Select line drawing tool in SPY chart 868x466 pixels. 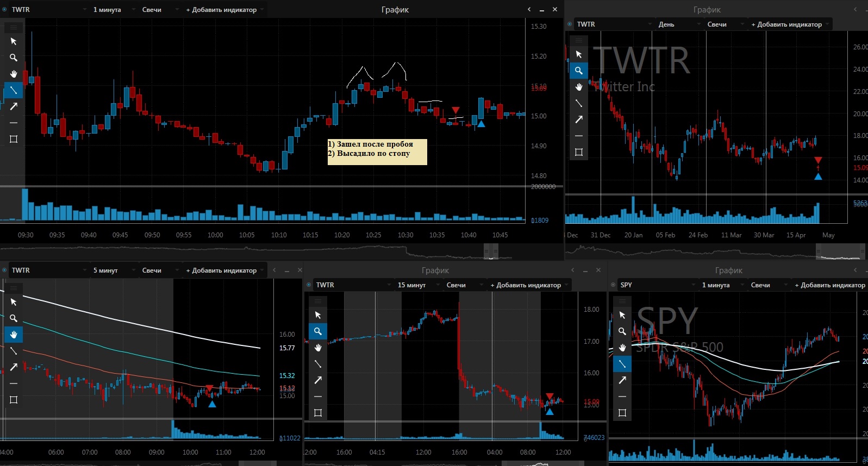[x=622, y=364]
